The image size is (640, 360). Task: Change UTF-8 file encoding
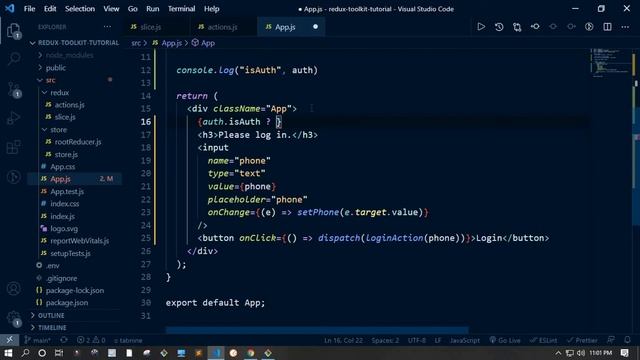[417, 340]
